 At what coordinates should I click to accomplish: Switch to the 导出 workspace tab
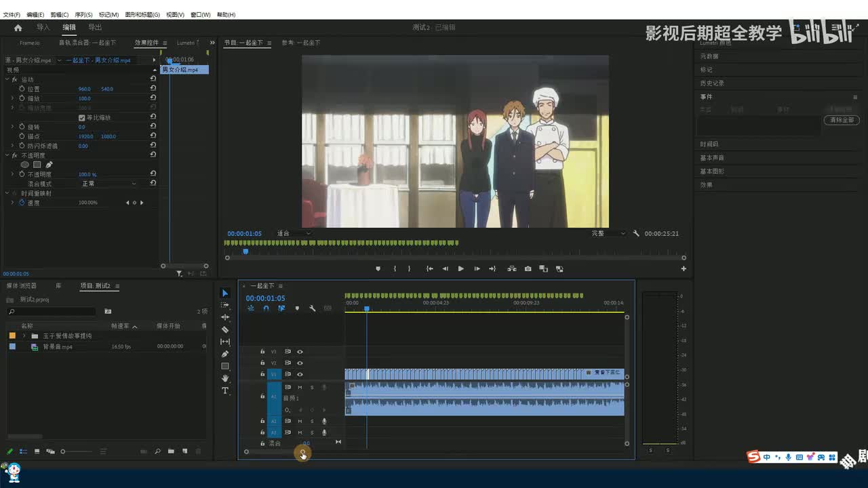click(95, 28)
